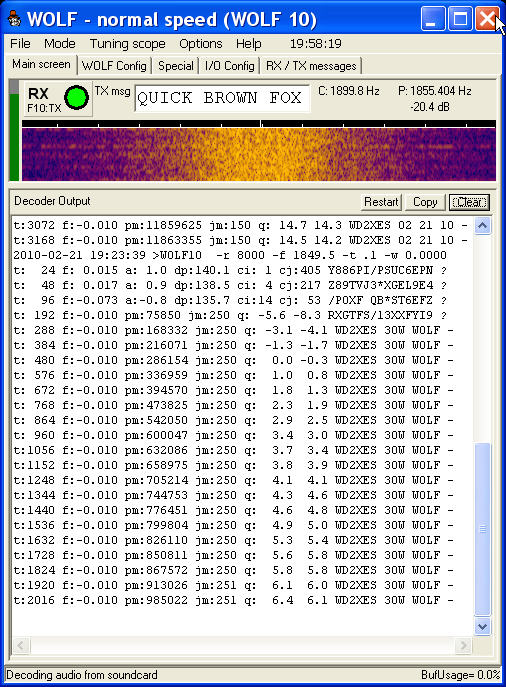Click the decoder row t: 48 Z89TVJ3*XGEL9E4
The width and height of the screenshot is (506, 687).
point(230,285)
